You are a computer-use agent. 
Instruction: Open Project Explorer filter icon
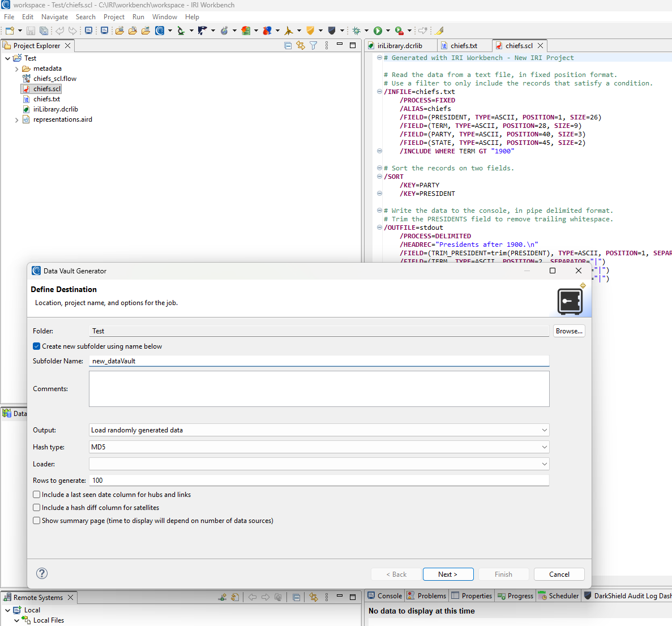point(314,45)
